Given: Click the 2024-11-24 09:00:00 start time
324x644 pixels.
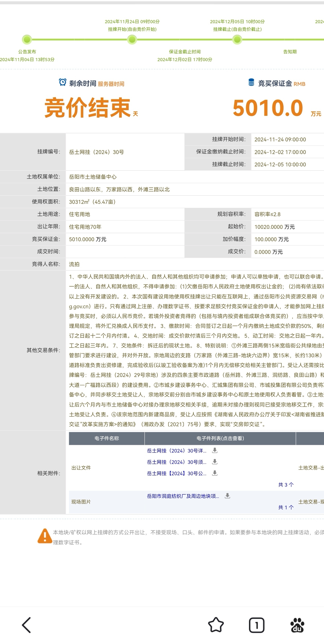Looking at the screenshot, I should [x=280, y=139].
